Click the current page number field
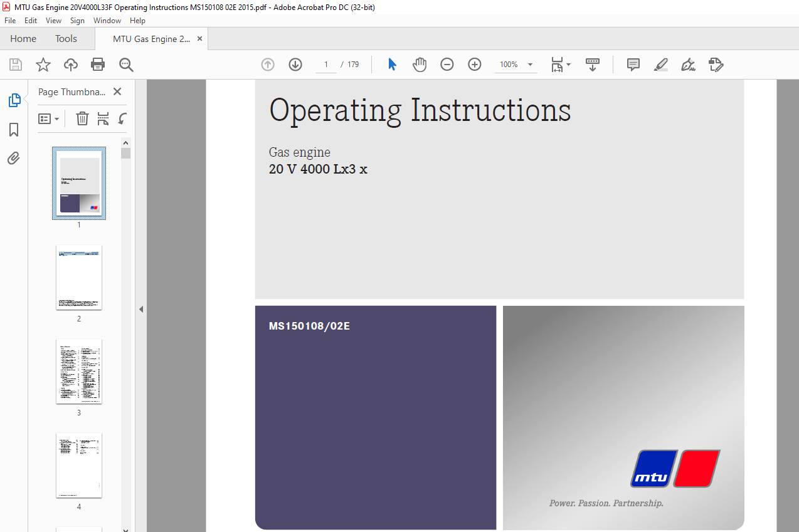The image size is (799, 532). 326,65
